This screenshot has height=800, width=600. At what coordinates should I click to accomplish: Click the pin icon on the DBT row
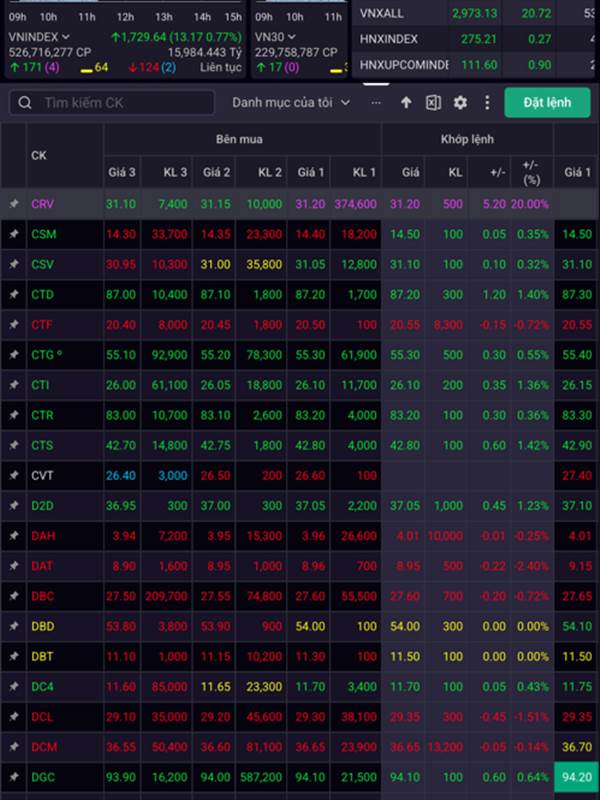point(14,656)
